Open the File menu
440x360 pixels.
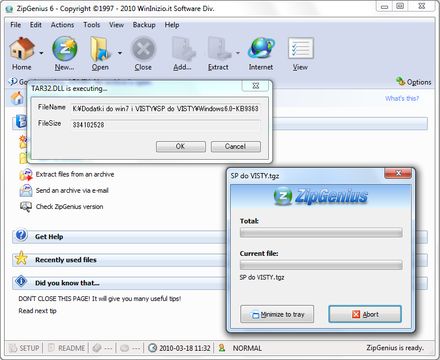coord(16,25)
